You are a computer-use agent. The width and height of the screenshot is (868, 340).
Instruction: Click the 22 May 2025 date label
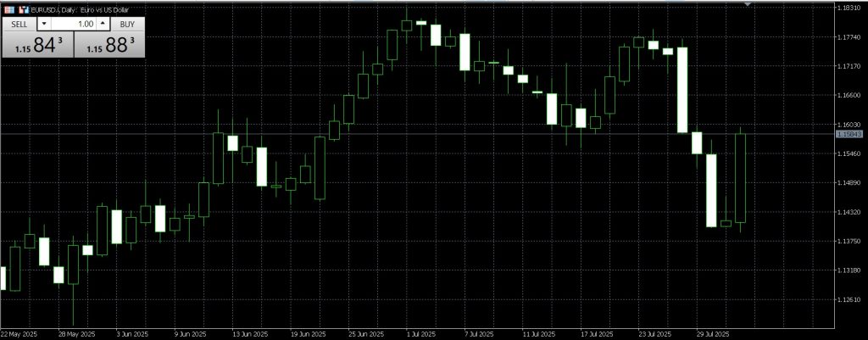[x=19, y=334]
